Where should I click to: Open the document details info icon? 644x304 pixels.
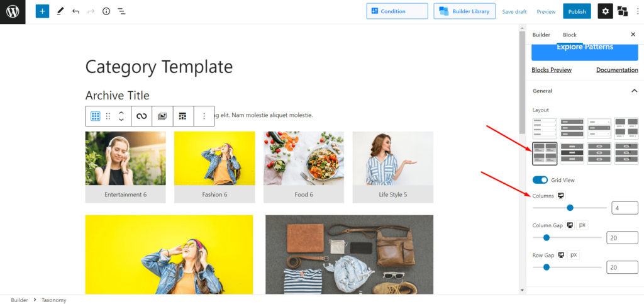[x=106, y=11]
